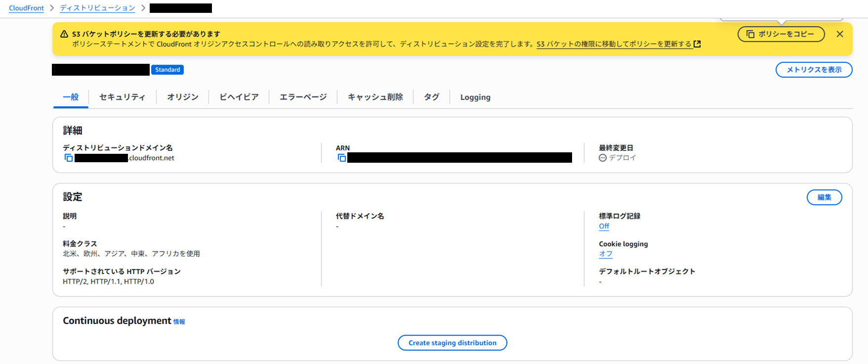Click the 設定 section heading
The image size is (868, 364).
[73, 197]
